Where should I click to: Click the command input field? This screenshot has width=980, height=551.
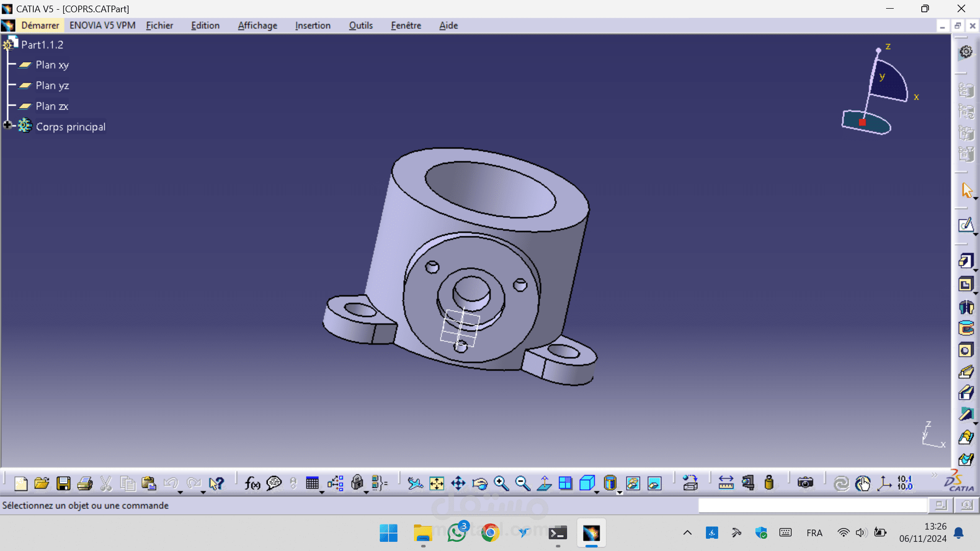pos(812,505)
